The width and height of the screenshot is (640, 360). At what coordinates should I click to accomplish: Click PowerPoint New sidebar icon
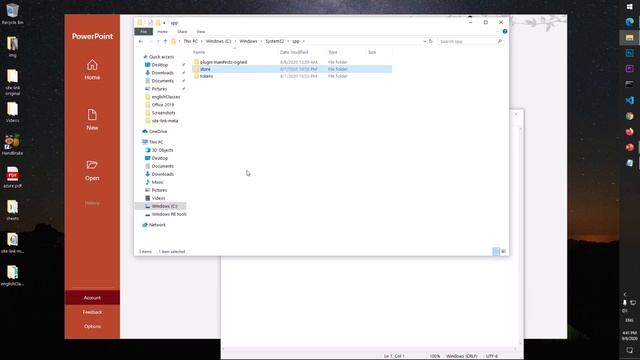coord(92,120)
